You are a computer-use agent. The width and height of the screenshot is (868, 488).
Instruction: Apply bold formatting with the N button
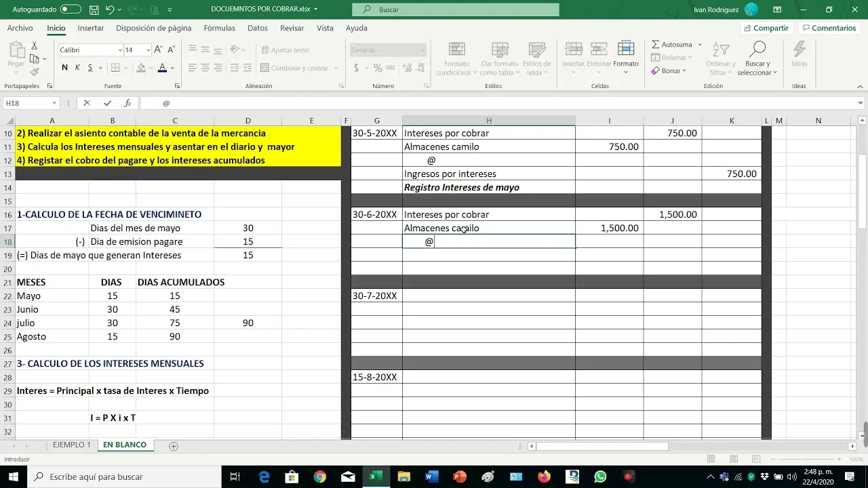[65, 68]
